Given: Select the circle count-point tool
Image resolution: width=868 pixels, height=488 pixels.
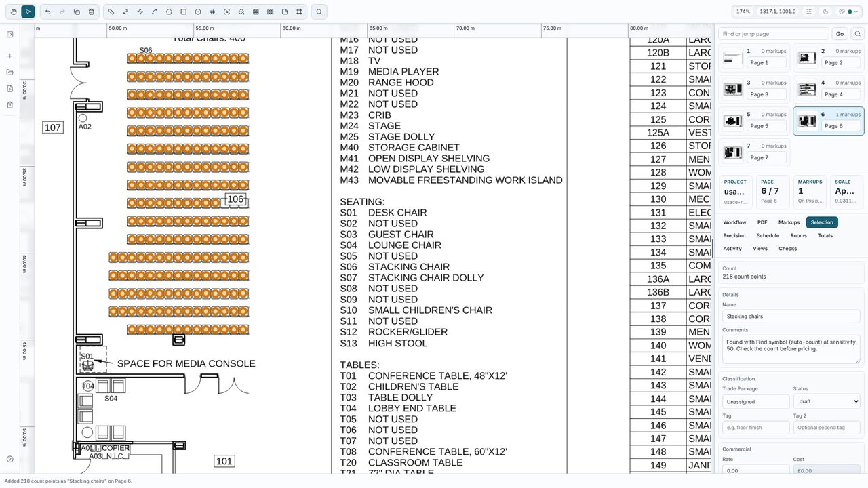Looking at the screenshot, I should [x=198, y=12].
